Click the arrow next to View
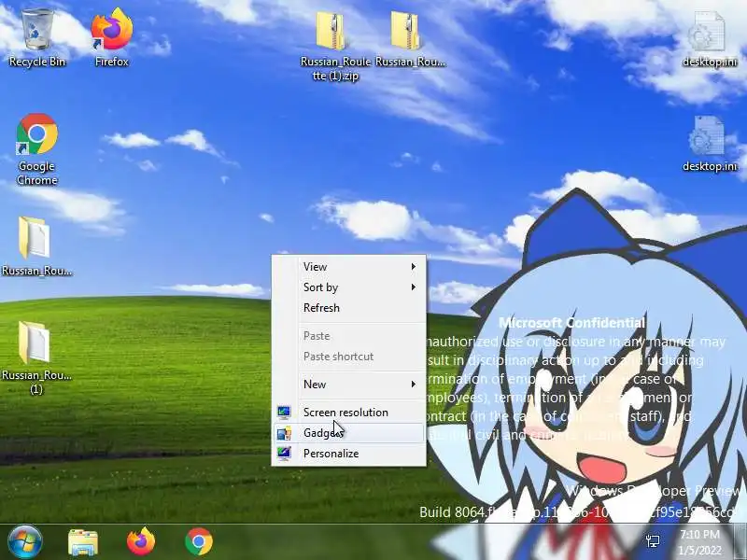The image size is (747, 560). (x=414, y=267)
